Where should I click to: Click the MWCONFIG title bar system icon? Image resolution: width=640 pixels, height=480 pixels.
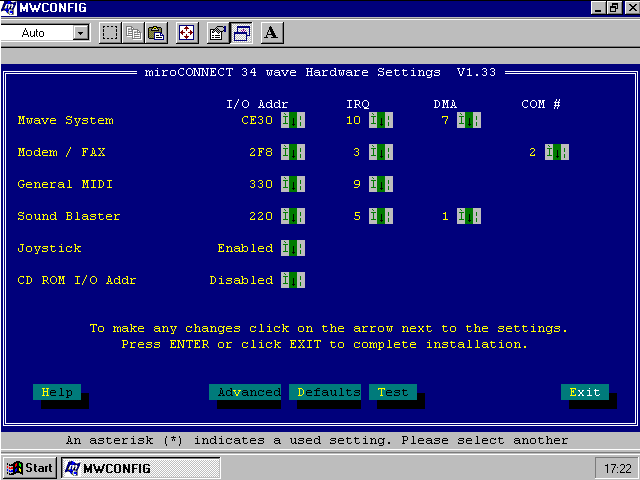click(x=9, y=8)
